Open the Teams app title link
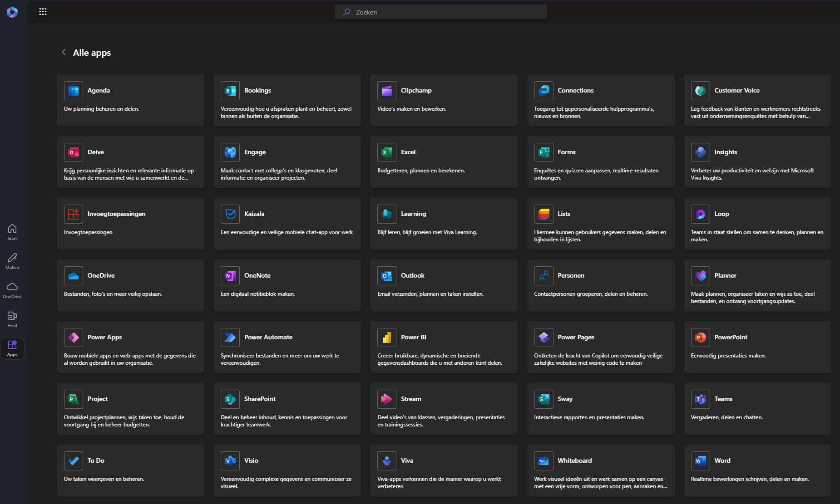The width and height of the screenshot is (840, 504). (x=723, y=399)
